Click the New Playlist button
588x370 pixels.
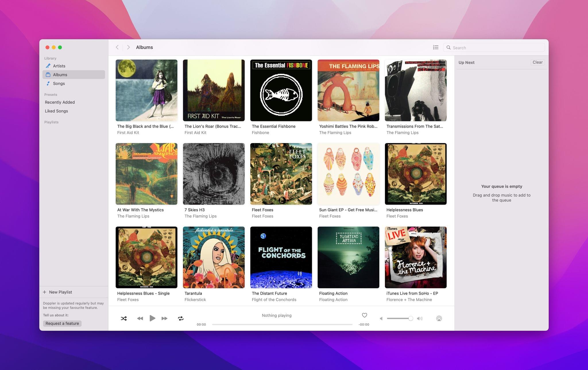pos(57,292)
